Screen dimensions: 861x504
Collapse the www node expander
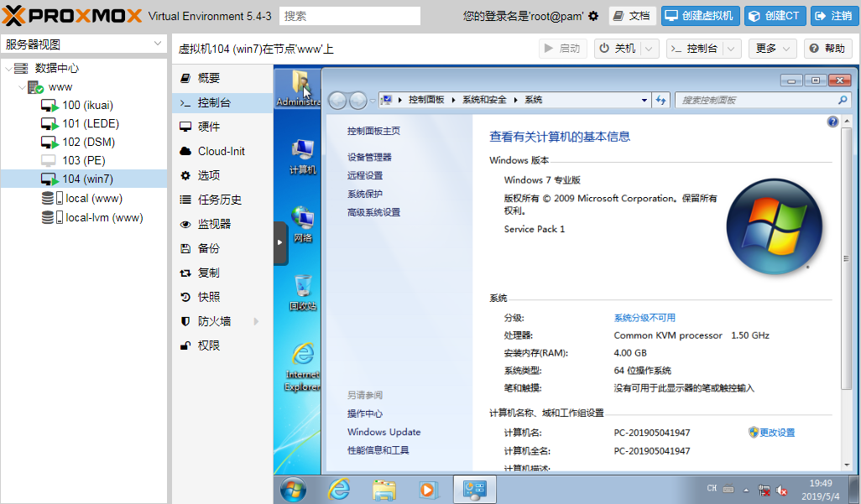click(x=22, y=87)
